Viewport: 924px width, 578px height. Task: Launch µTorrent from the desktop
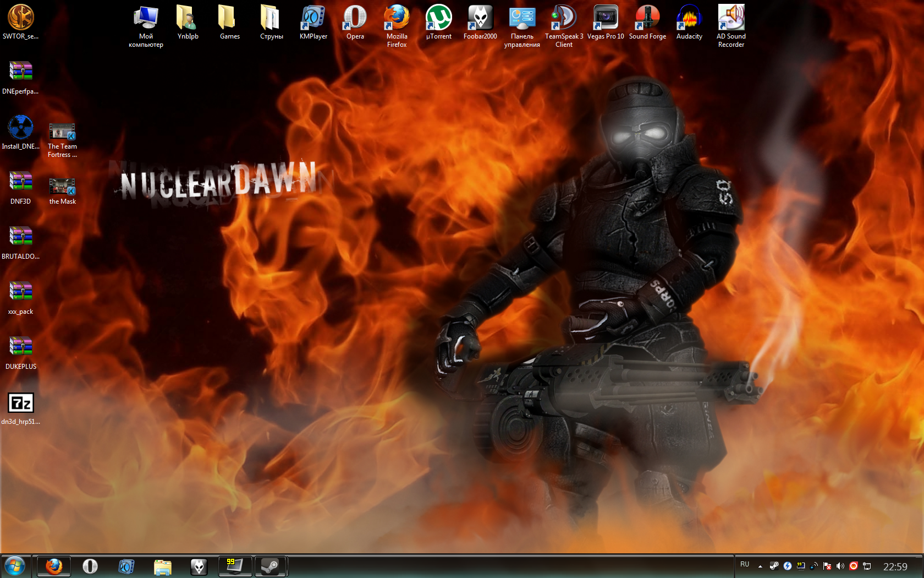[x=439, y=22]
